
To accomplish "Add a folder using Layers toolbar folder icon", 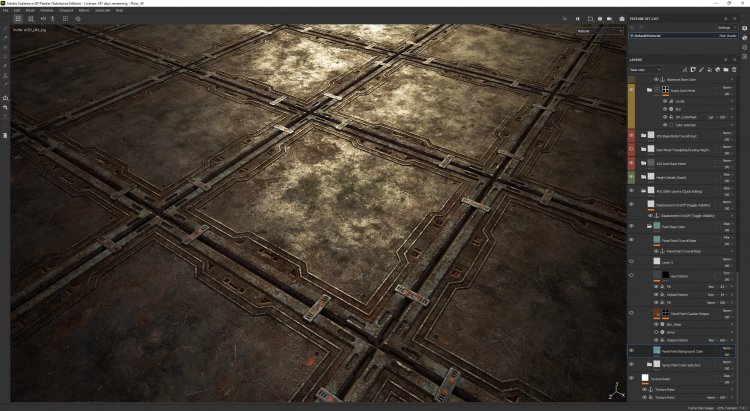I will [x=726, y=70].
